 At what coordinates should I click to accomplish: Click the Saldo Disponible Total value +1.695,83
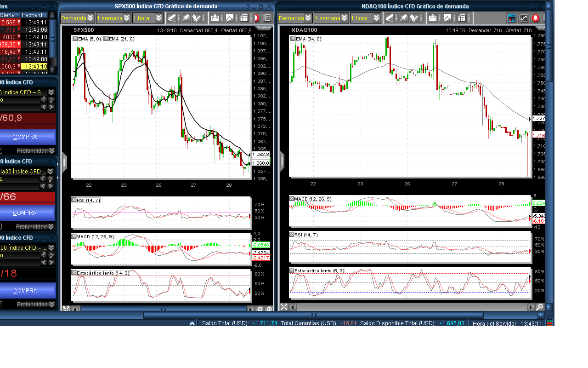452,323
